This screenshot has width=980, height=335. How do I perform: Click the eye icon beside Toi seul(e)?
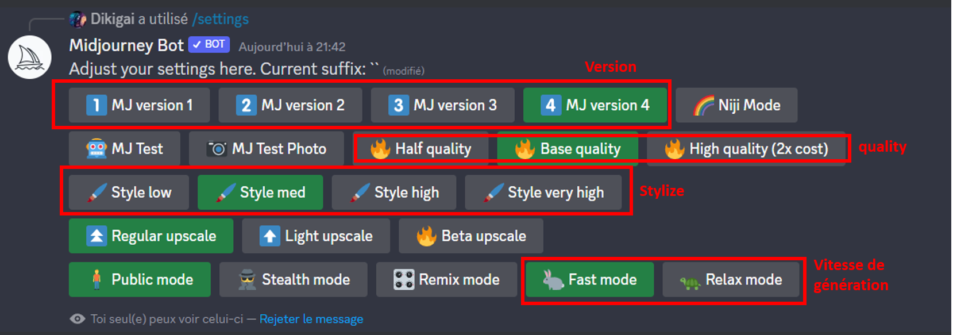(x=78, y=318)
